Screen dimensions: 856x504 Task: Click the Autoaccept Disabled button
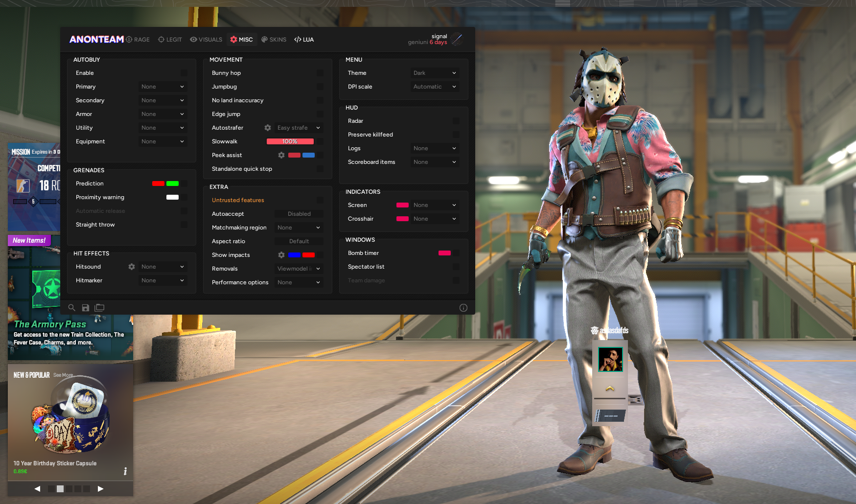(x=299, y=214)
